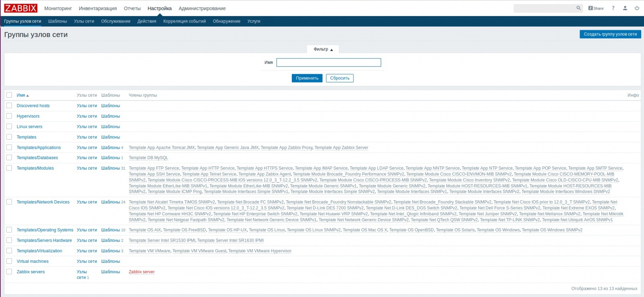644x297 pixels.
Task: Open Template Net Ubiquiti AirOS SNMPv1
Action: coord(577,220)
